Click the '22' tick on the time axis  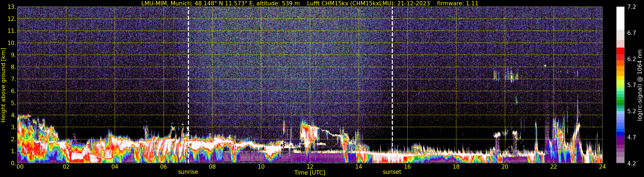pyautogui.click(x=554, y=167)
